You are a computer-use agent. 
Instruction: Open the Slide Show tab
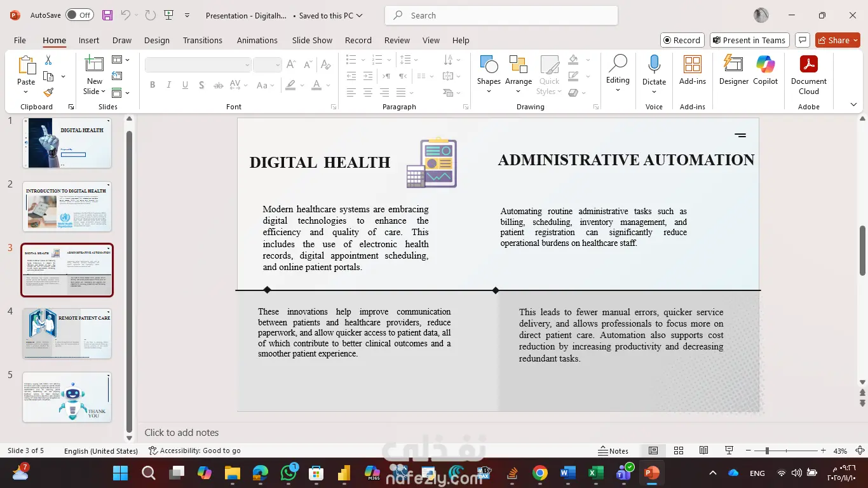[x=312, y=40]
